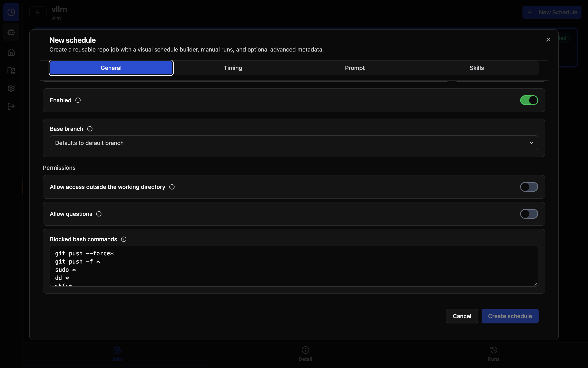Click the info icon next to Allow access outside working directory
This screenshot has height=368, width=588.
pyautogui.click(x=172, y=187)
